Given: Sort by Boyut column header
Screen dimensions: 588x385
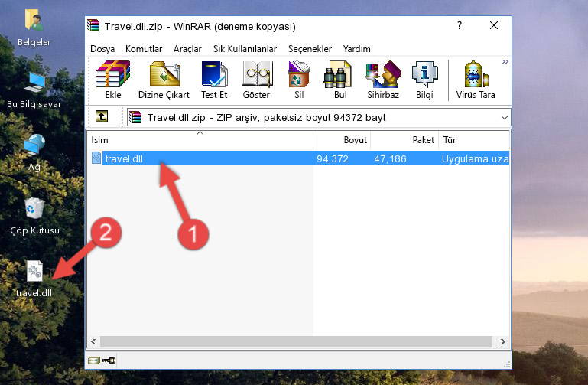Looking at the screenshot, I should click(x=342, y=140).
